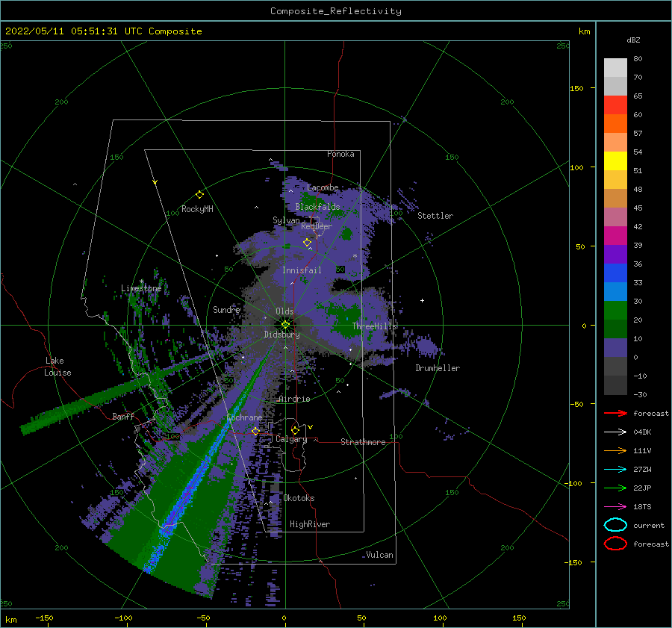Click the Vulcan town label

(x=379, y=555)
